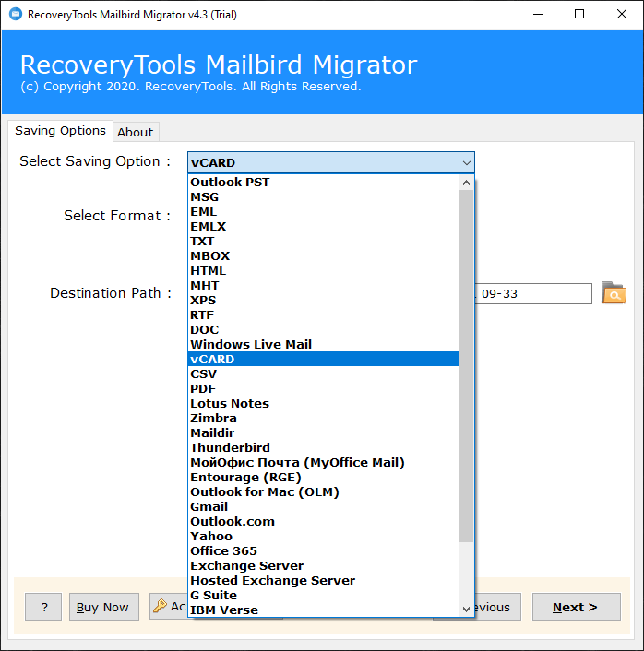Choose МойОфис Почта (MyOffice Mail)
The image size is (644, 651).
323,462
